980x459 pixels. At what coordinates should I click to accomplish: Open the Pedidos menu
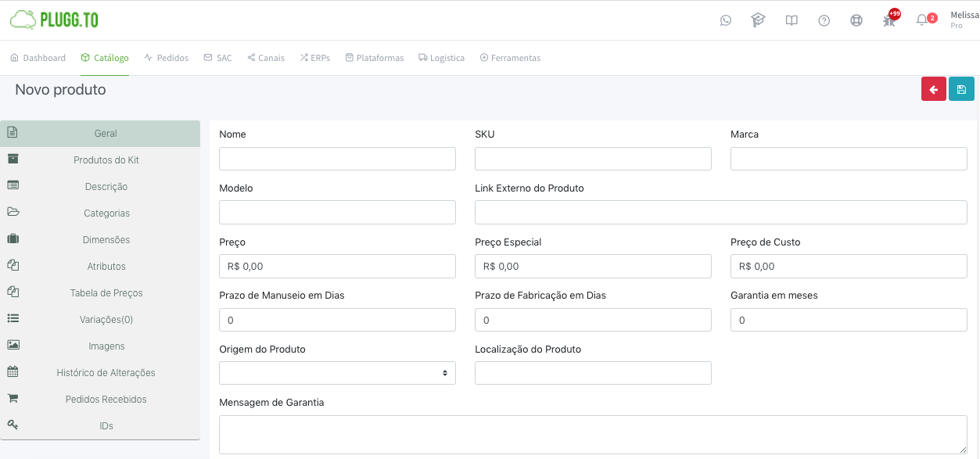pos(166,58)
